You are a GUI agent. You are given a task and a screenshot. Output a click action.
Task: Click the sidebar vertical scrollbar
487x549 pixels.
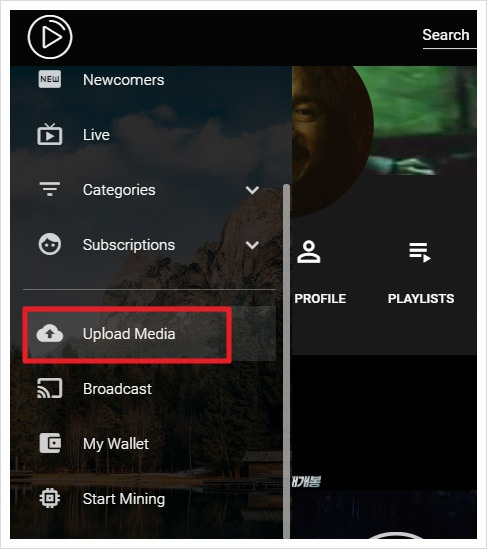tap(286, 361)
